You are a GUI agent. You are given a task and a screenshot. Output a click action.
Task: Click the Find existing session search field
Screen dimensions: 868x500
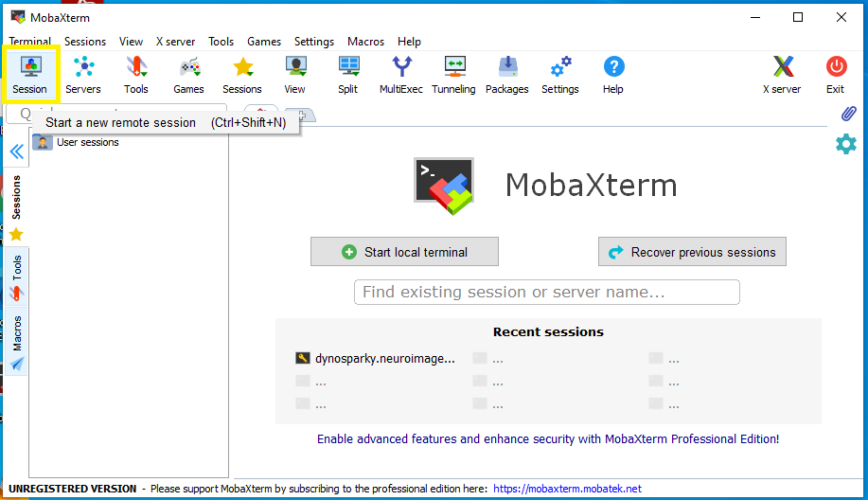[547, 292]
